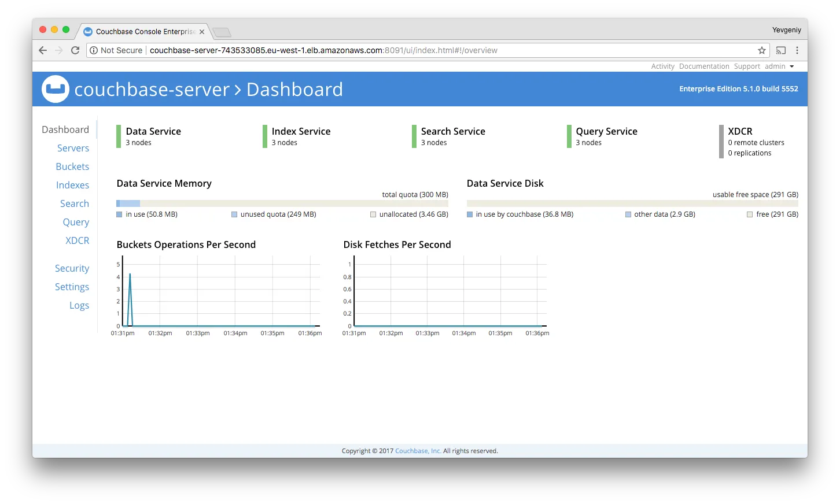Open the Dashboard sidebar item
840x504 pixels.
pyautogui.click(x=65, y=129)
